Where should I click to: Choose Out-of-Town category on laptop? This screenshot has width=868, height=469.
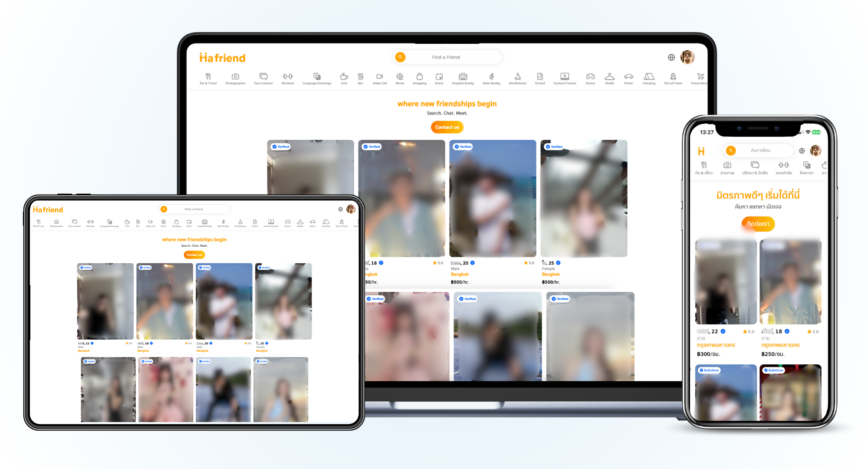click(673, 79)
